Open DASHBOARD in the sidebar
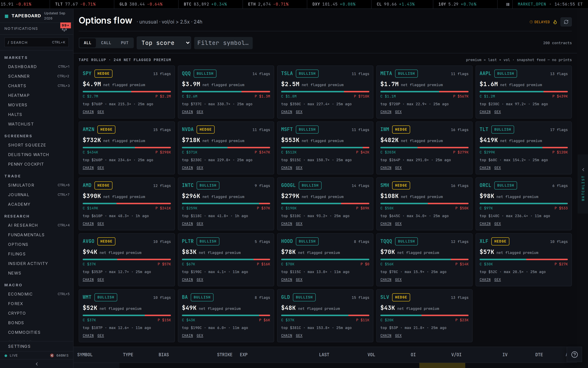 point(37,67)
